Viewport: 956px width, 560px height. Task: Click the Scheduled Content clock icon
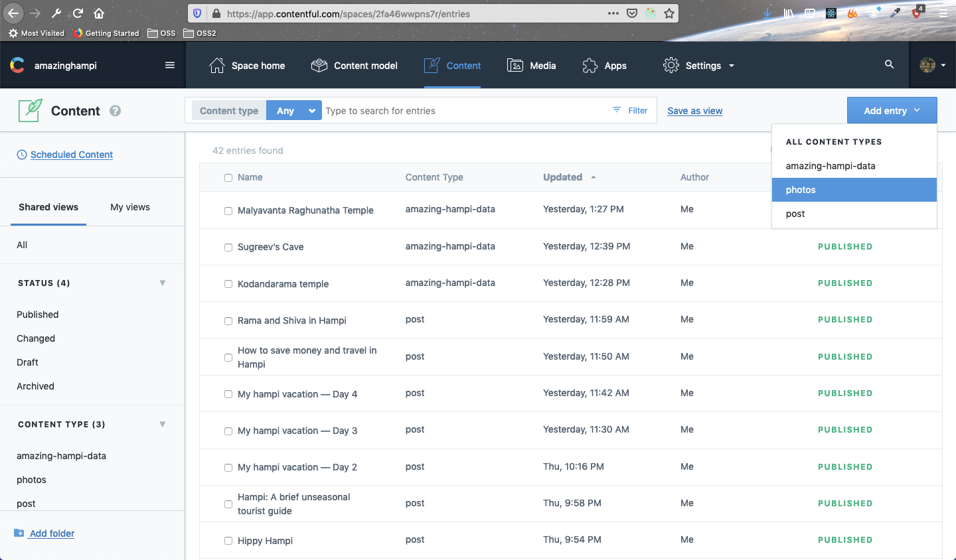pos(22,155)
